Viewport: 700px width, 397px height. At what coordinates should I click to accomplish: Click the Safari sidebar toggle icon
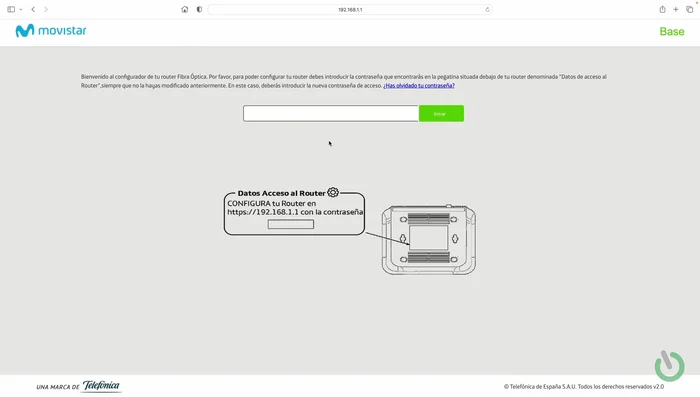pyautogui.click(x=11, y=9)
